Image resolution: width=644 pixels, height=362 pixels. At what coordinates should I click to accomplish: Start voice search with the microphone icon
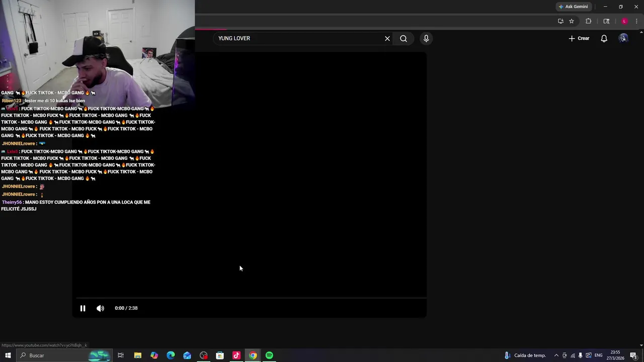426,38
